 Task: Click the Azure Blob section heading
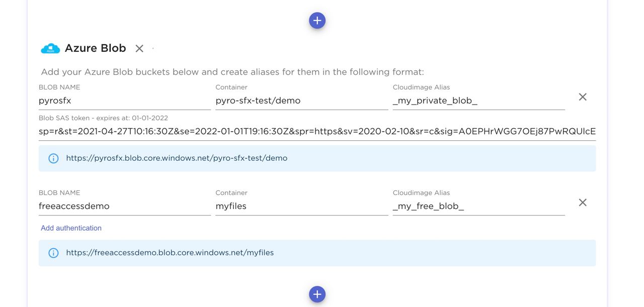[x=95, y=48]
